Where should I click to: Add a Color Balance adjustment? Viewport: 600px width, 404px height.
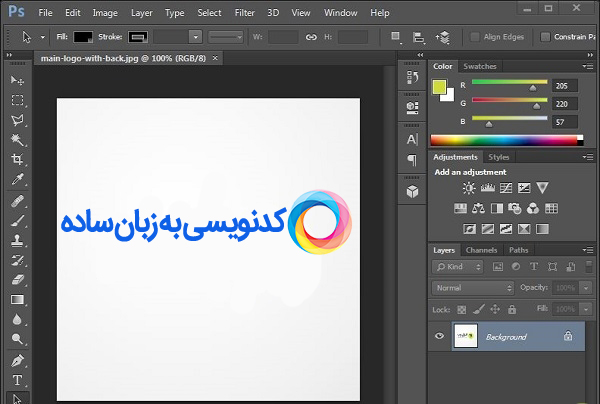(478, 209)
